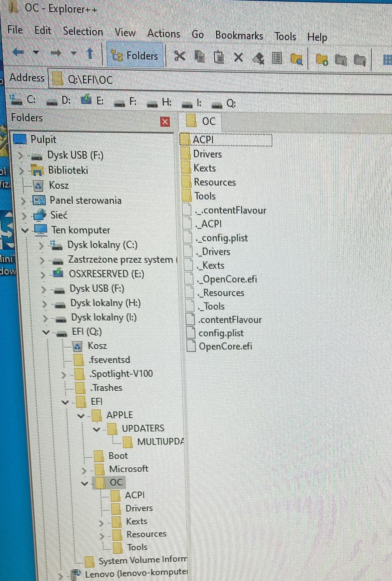Image resolution: width=392 pixels, height=581 pixels.
Task: Create a new folder from toolbar
Action: click(322, 60)
